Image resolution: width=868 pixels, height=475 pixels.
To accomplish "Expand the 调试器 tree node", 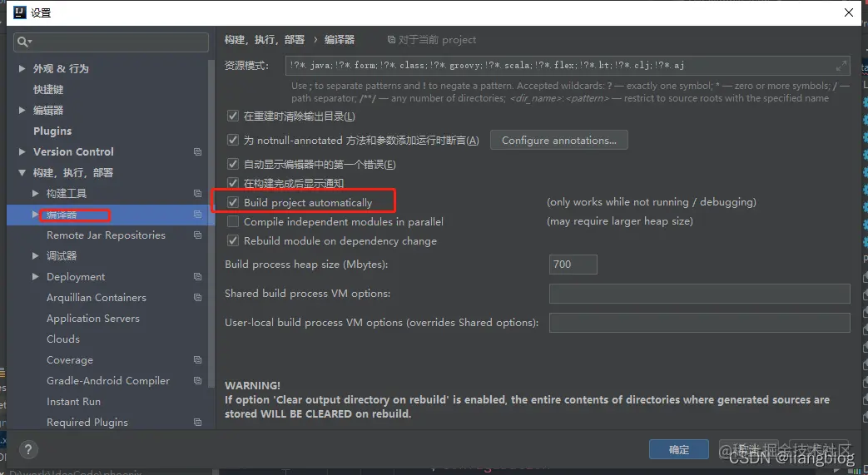I will (x=36, y=255).
